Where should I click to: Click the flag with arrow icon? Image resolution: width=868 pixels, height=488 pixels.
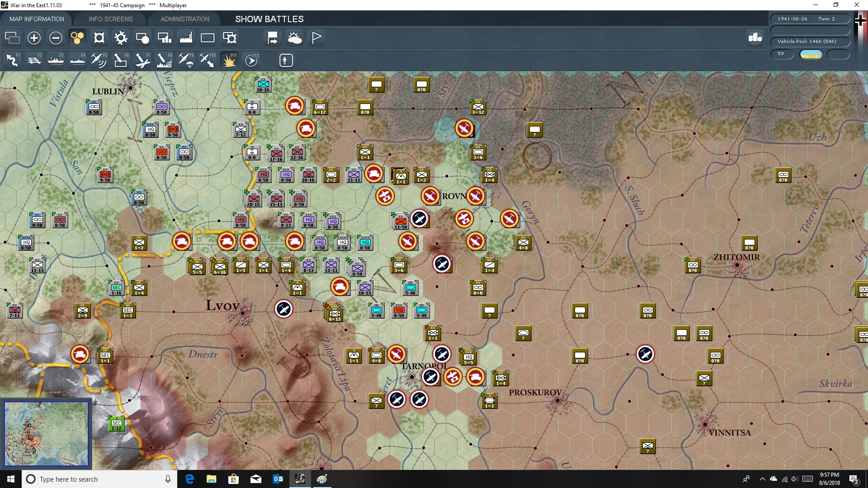click(273, 38)
